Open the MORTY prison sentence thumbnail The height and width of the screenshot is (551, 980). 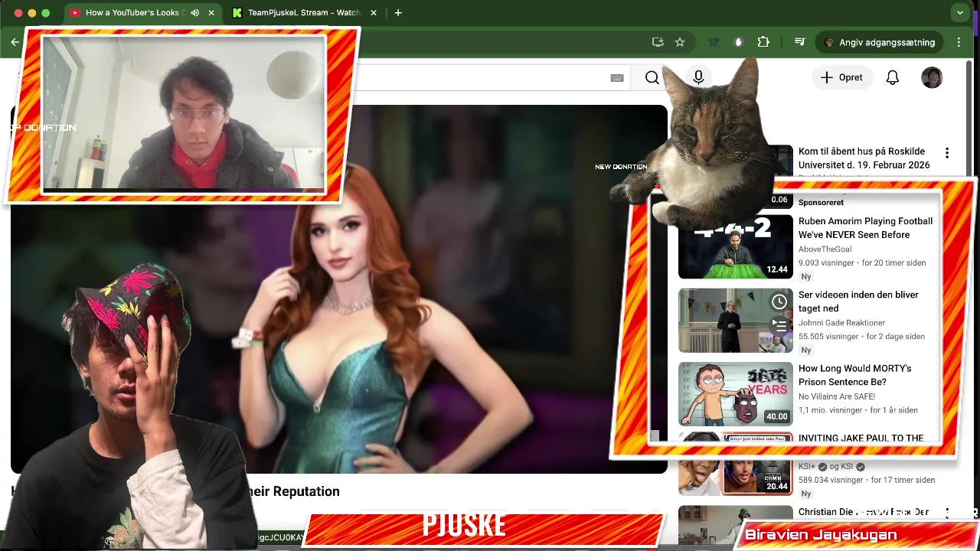[736, 393]
